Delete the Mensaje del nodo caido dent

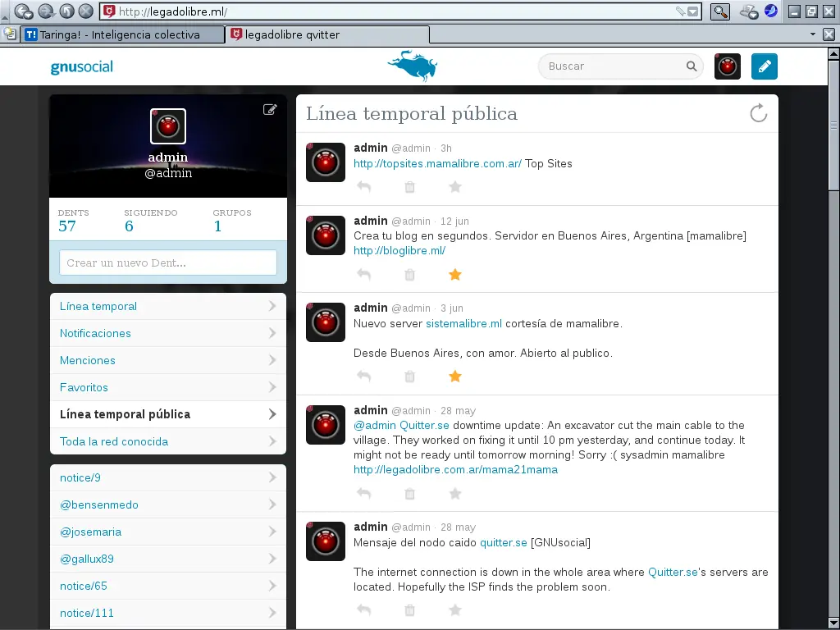coord(410,610)
